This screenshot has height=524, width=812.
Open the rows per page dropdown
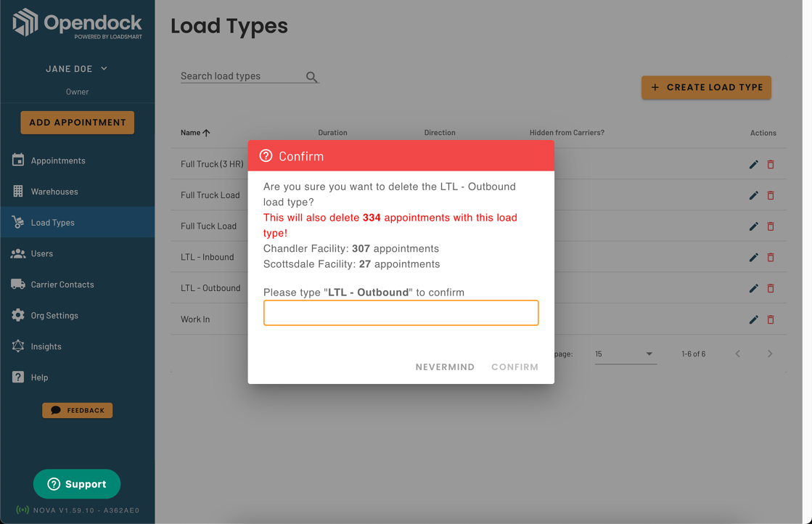(x=626, y=354)
